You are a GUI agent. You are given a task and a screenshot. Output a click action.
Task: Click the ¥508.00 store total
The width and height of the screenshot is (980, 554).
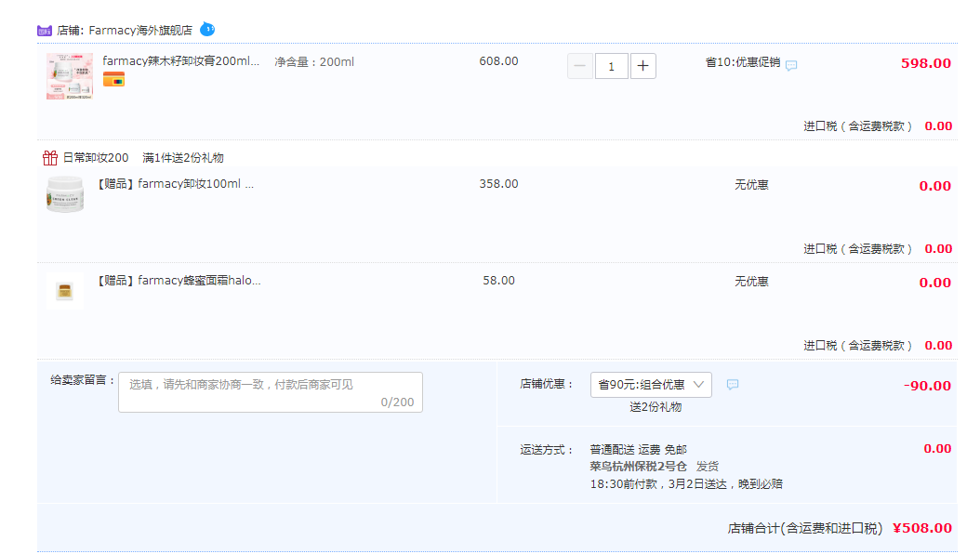click(x=922, y=528)
